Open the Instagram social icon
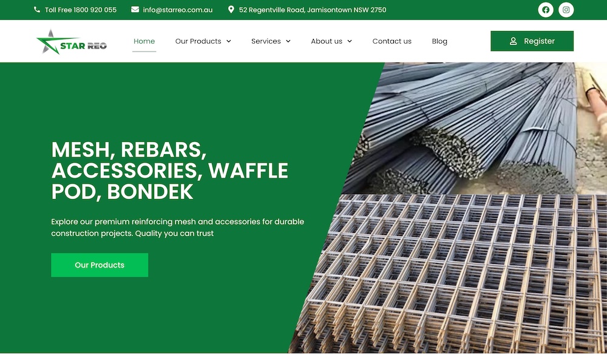The height and width of the screenshot is (364, 607). coord(566,10)
